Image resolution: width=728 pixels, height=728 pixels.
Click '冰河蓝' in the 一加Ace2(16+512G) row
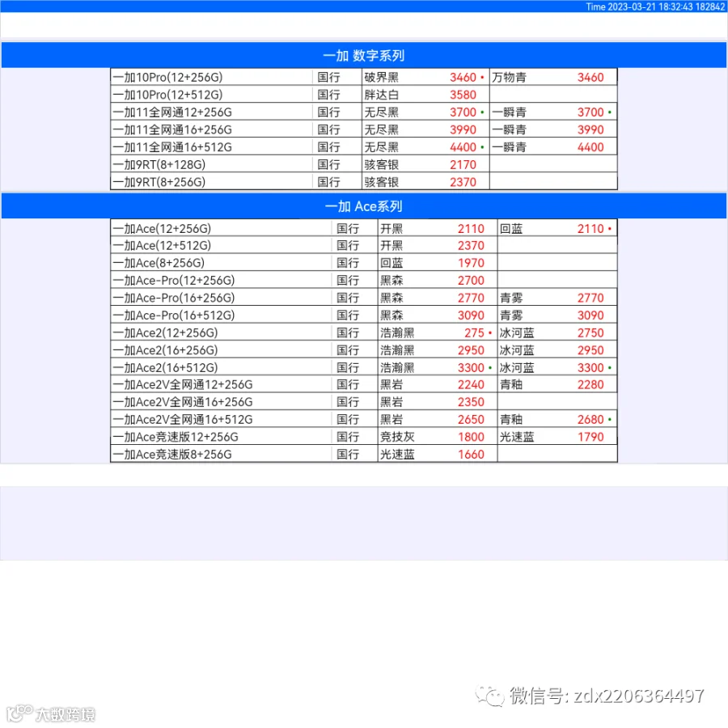[517, 368]
